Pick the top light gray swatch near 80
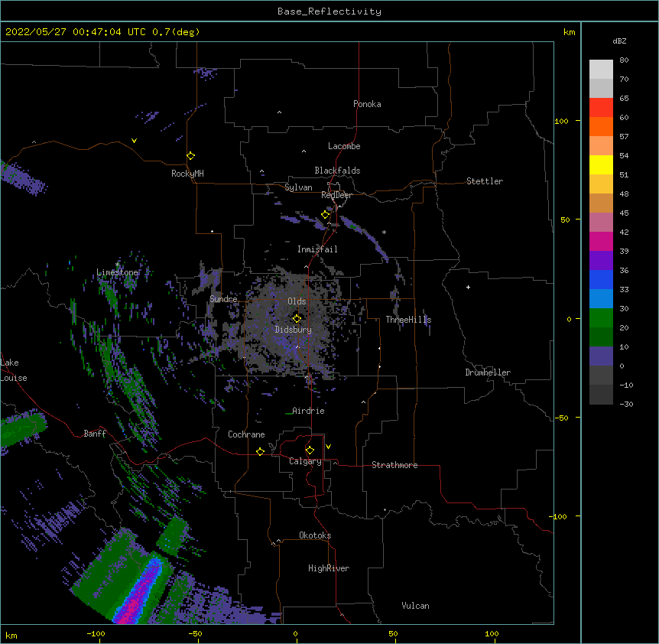Viewport: 659px width, 644px height. tap(601, 70)
